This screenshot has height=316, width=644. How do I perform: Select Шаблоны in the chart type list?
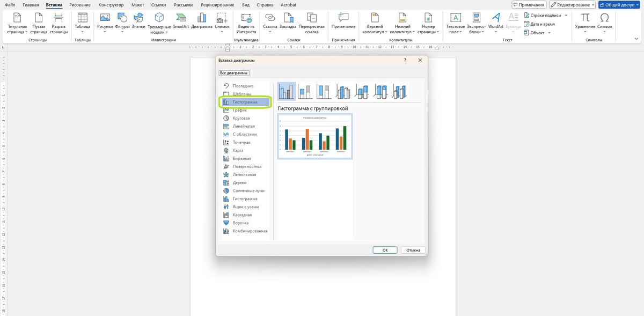(x=246, y=94)
